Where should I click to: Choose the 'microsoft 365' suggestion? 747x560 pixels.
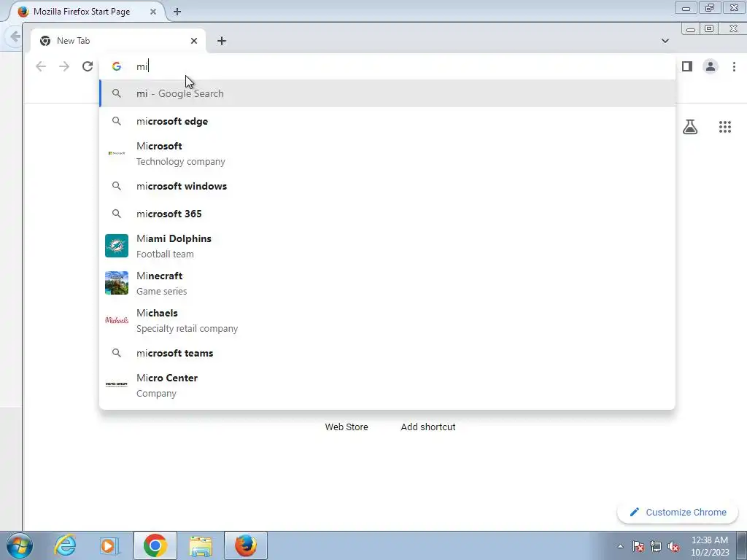tap(387, 214)
